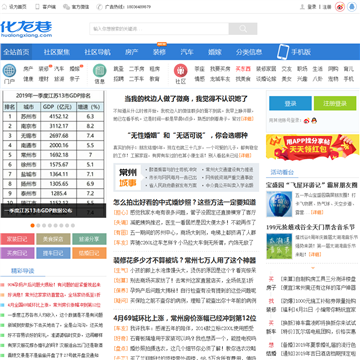Click the APP 天天领红包 banner

[x=313, y=147]
